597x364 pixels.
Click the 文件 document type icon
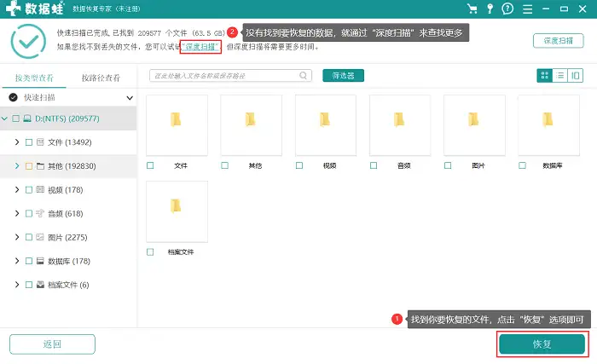click(x=40, y=142)
